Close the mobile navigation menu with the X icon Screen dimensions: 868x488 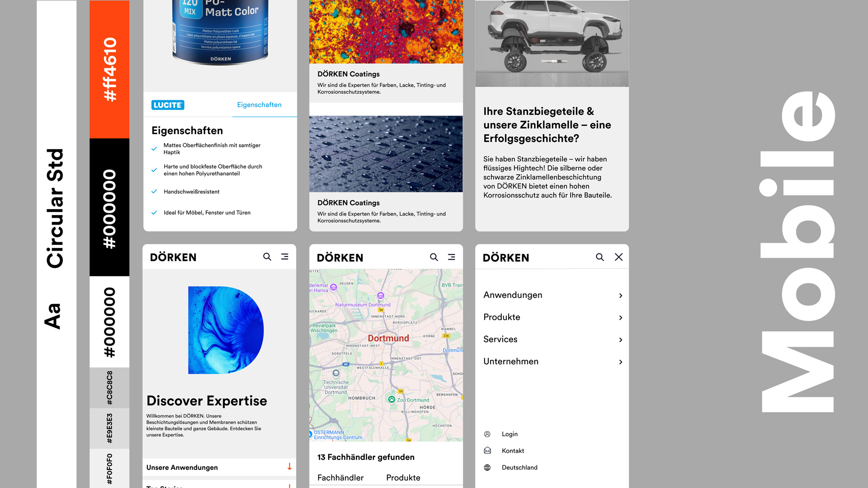tap(619, 257)
